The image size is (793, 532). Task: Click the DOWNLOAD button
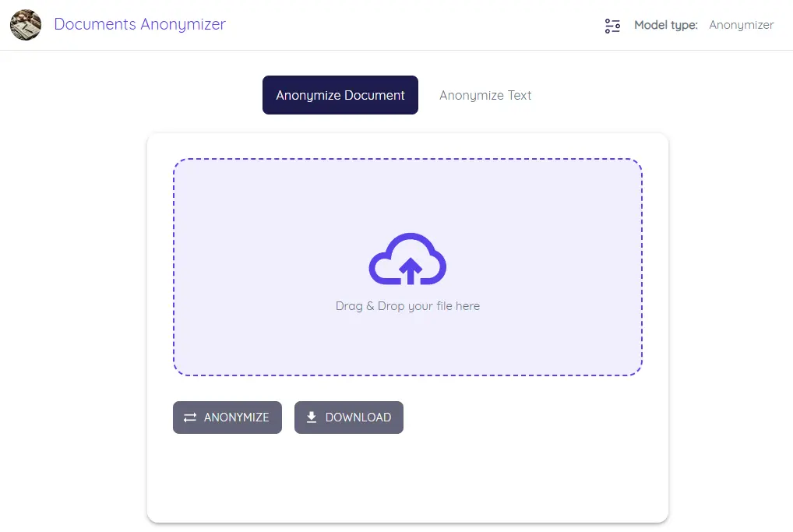[x=349, y=417]
